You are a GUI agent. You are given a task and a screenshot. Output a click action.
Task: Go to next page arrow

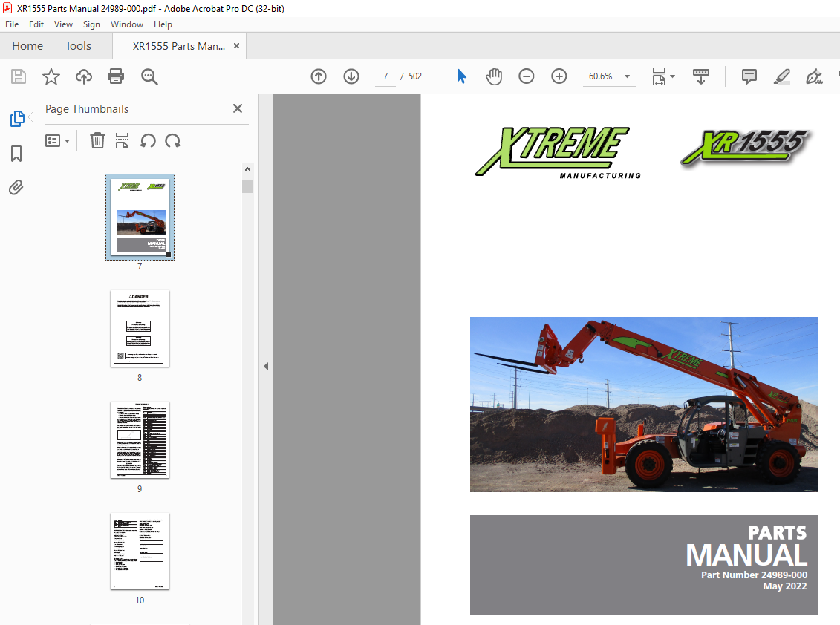pos(351,76)
